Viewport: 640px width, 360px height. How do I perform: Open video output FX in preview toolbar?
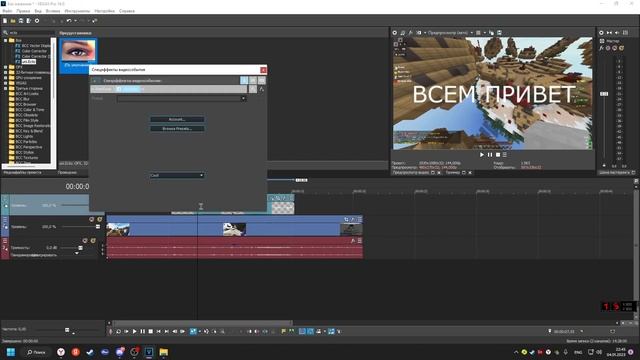[411, 33]
